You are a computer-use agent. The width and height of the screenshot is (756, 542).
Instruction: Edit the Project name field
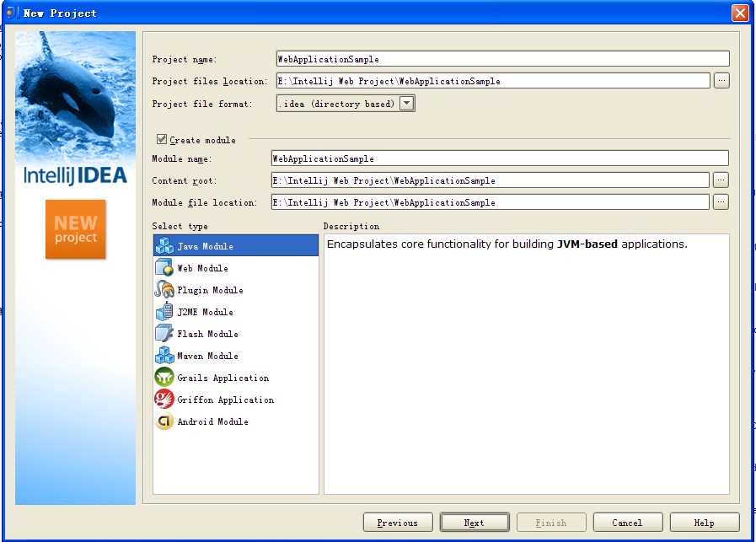(501, 57)
